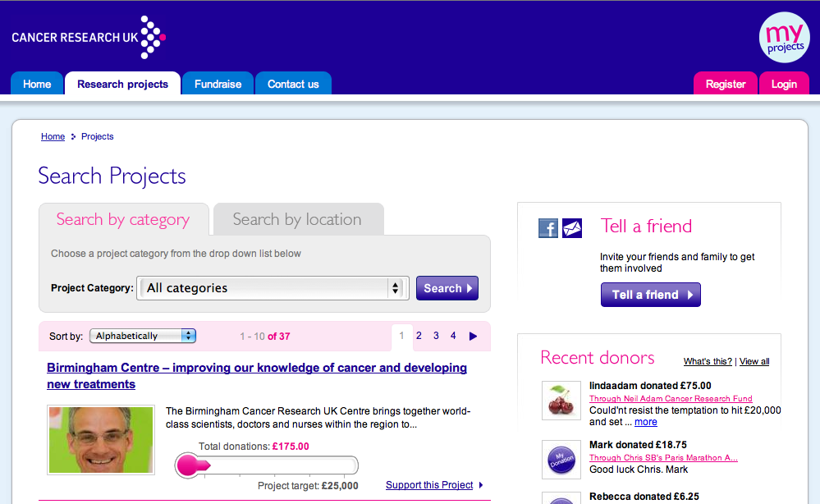Click the Tell a friend heading
The height and width of the screenshot is (504, 820).
646,226
